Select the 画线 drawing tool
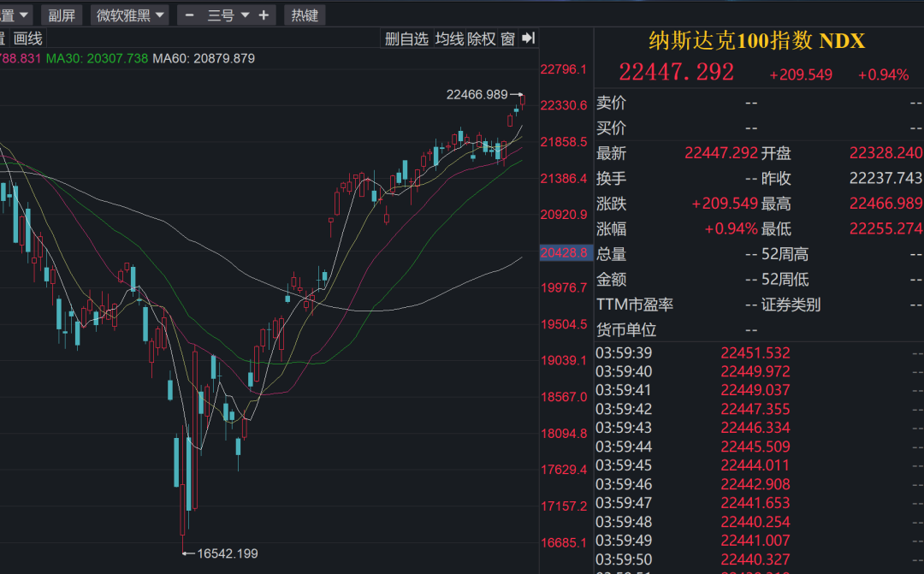Viewport: 924px width, 574px height. point(28,38)
